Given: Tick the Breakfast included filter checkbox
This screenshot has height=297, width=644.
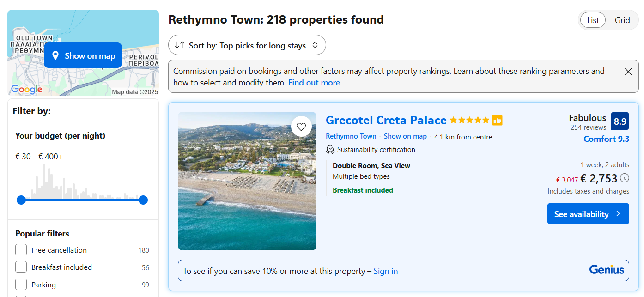Looking at the screenshot, I should pos(21,267).
